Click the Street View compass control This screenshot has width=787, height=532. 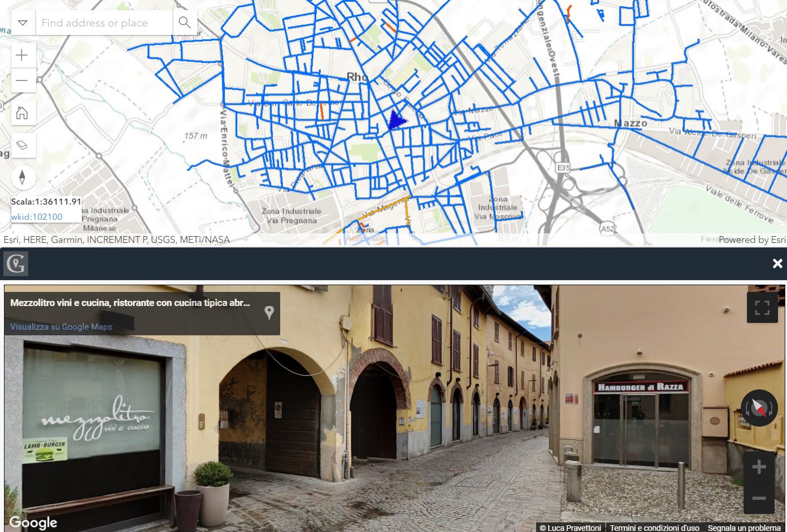pyautogui.click(x=759, y=408)
